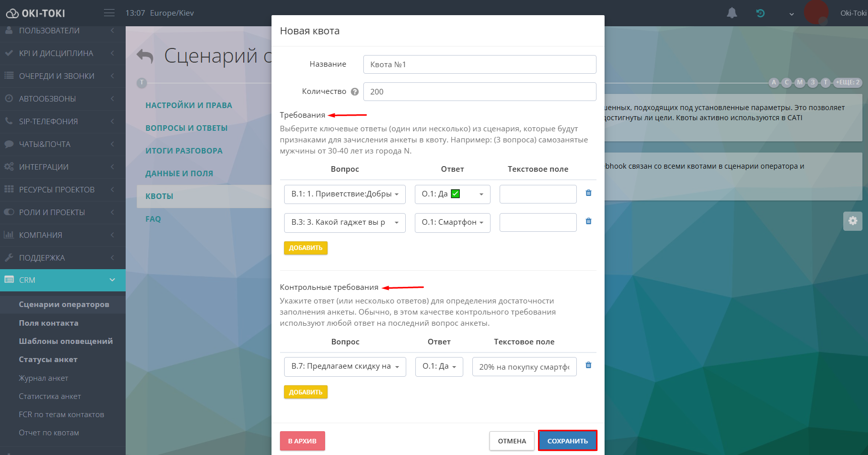The width and height of the screenshot is (868, 455).
Task: Open Сценарии операторов in sidebar
Action: 64,305
